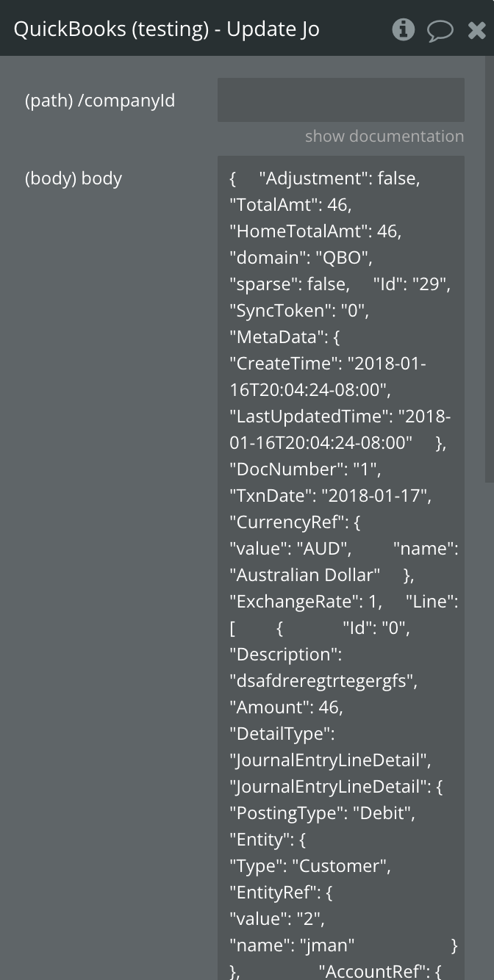Image resolution: width=494 pixels, height=980 pixels.
Task: Click the "dsafdreregtrtegergfs" description value
Action: 323,681
